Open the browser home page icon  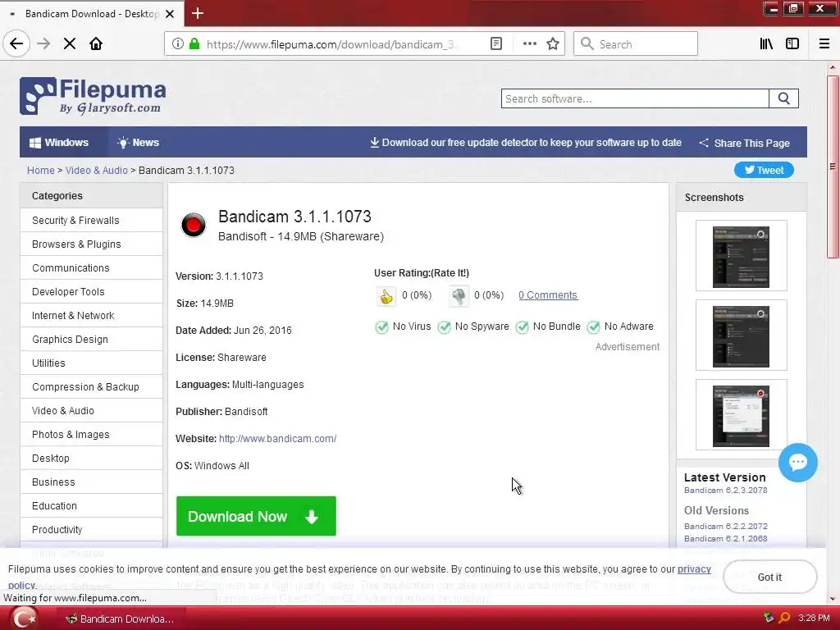[x=96, y=44]
